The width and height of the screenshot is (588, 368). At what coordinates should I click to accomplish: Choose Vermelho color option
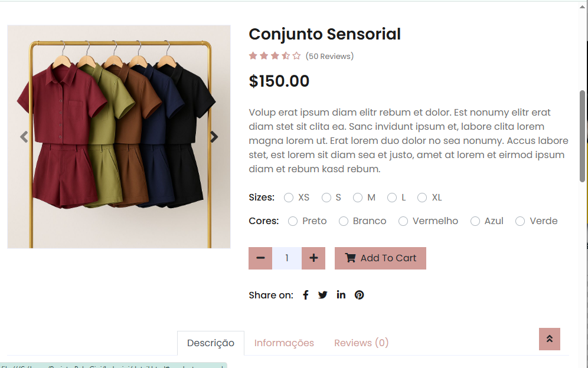[403, 221]
